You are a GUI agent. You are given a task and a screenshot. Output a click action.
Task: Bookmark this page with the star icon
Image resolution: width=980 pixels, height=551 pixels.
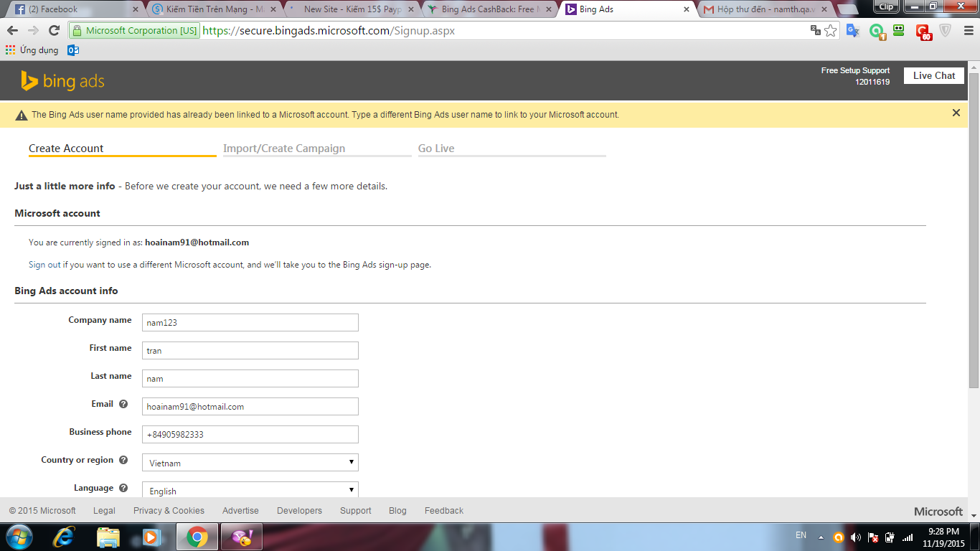click(831, 31)
